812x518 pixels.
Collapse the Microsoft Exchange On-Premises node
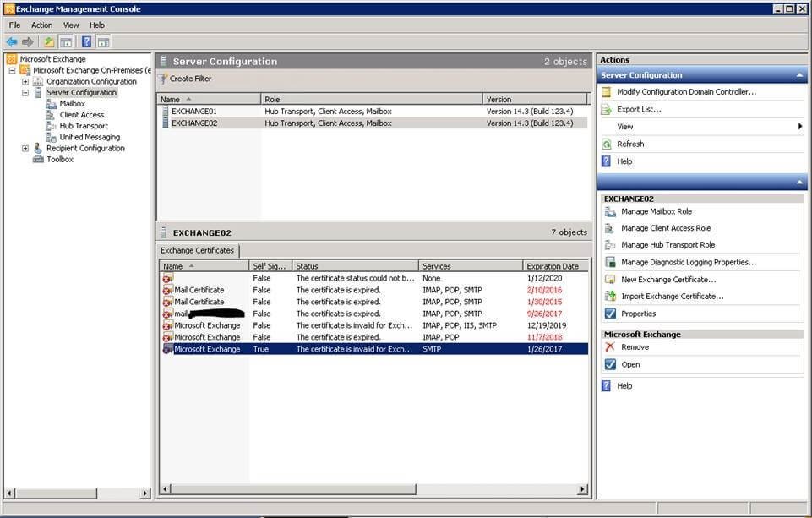pyautogui.click(x=12, y=70)
